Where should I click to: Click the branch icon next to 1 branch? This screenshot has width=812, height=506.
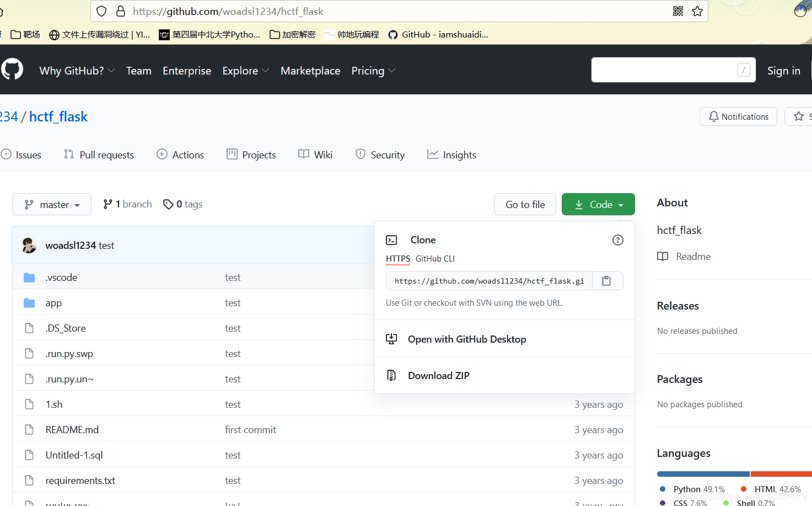coord(107,204)
